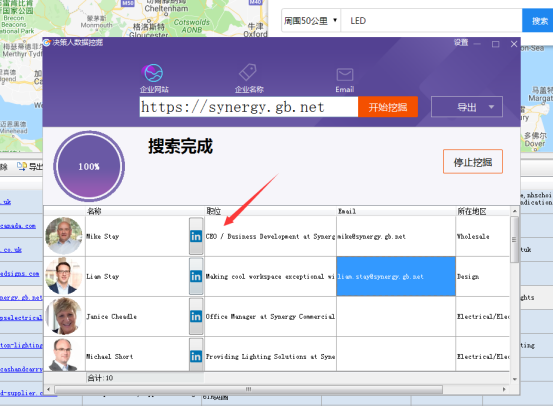Sort by the 所在地区 column header
Screen dimensions: 554x407
tap(483, 211)
